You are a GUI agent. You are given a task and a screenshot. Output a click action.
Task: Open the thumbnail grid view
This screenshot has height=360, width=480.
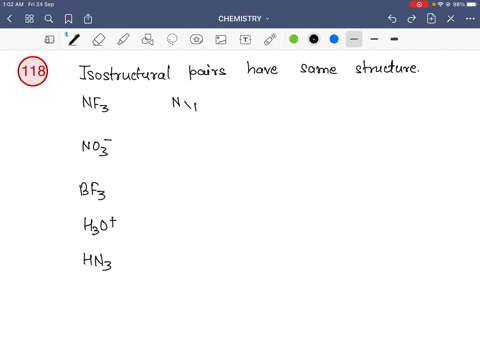pyautogui.click(x=29, y=19)
